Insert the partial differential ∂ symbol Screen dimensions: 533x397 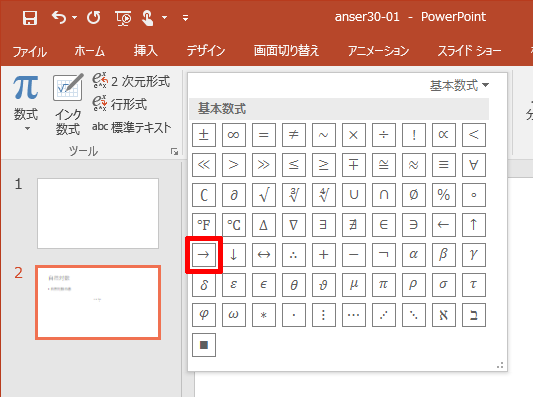coord(234,195)
